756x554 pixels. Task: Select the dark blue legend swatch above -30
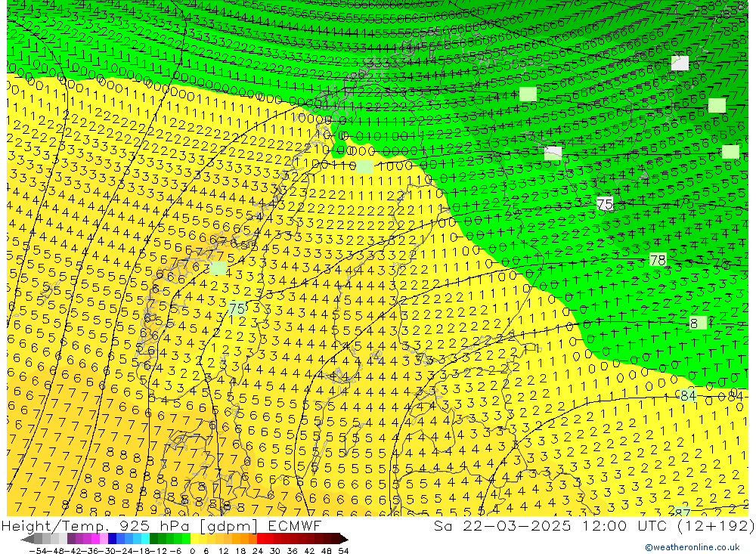coord(112,539)
